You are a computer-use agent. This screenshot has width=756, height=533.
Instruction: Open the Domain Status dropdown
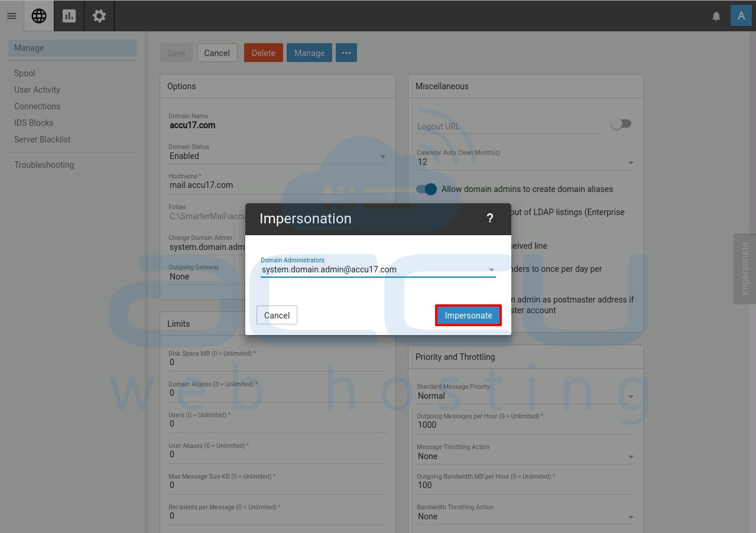click(x=278, y=156)
